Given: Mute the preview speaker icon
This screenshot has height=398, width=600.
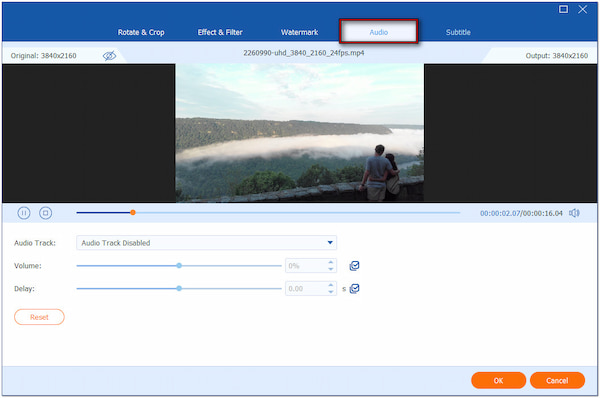Looking at the screenshot, I should click(574, 213).
